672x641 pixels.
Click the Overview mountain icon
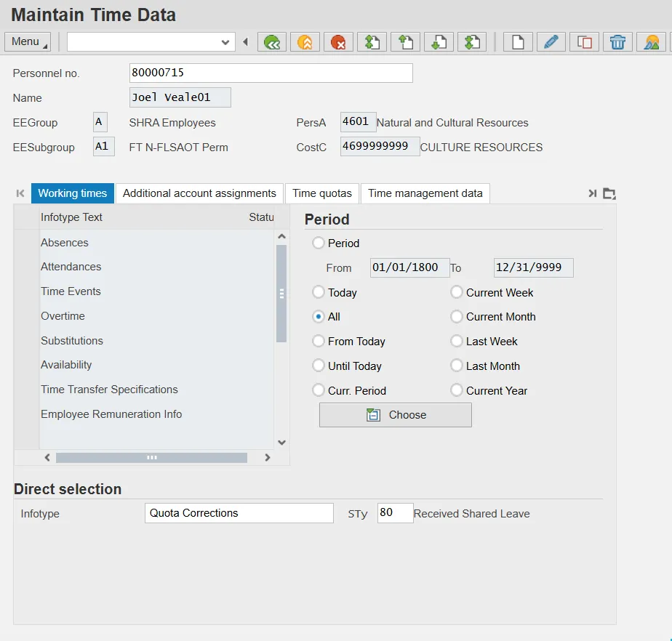point(651,42)
